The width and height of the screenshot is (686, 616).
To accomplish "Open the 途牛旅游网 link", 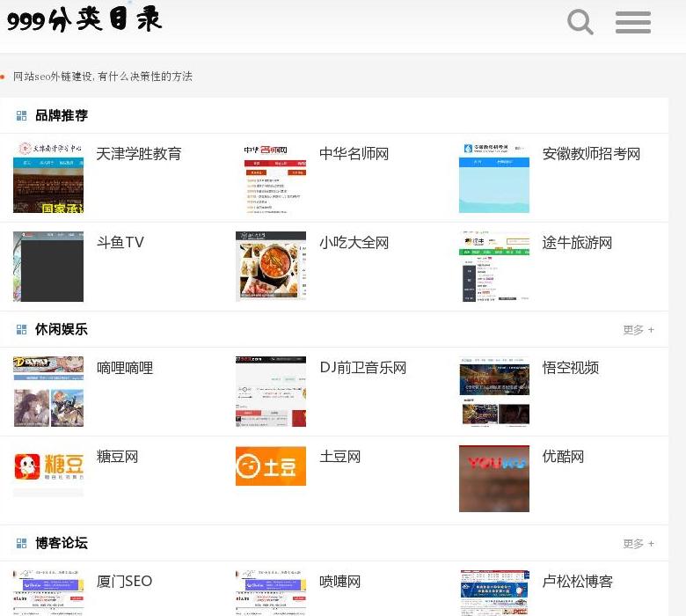I will pyautogui.click(x=577, y=243).
